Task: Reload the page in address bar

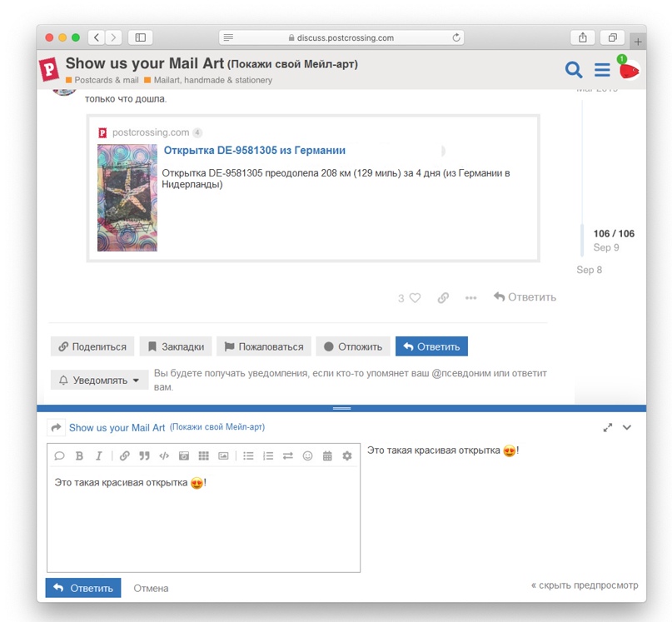Action: (456, 37)
